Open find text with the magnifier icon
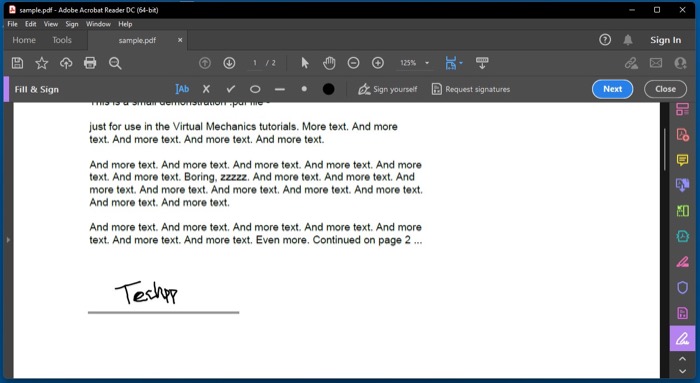The width and height of the screenshot is (700, 383). point(115,63)
